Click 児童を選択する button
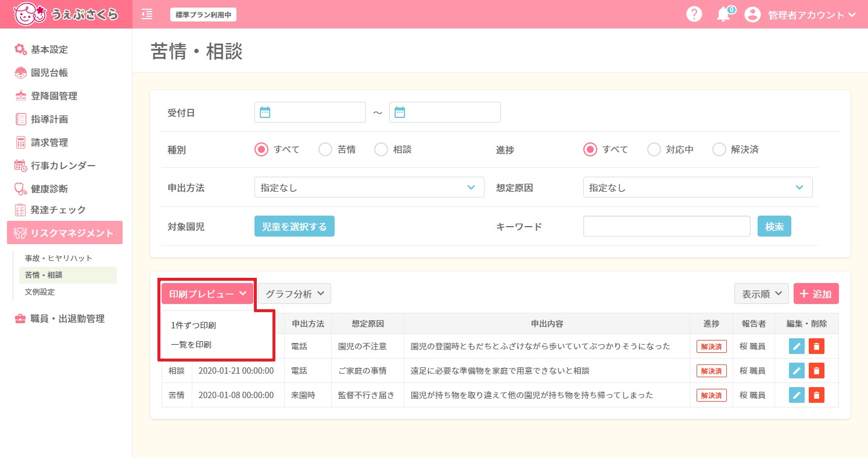The width and height of the screenshot is (868, 458). pos(295,226)
